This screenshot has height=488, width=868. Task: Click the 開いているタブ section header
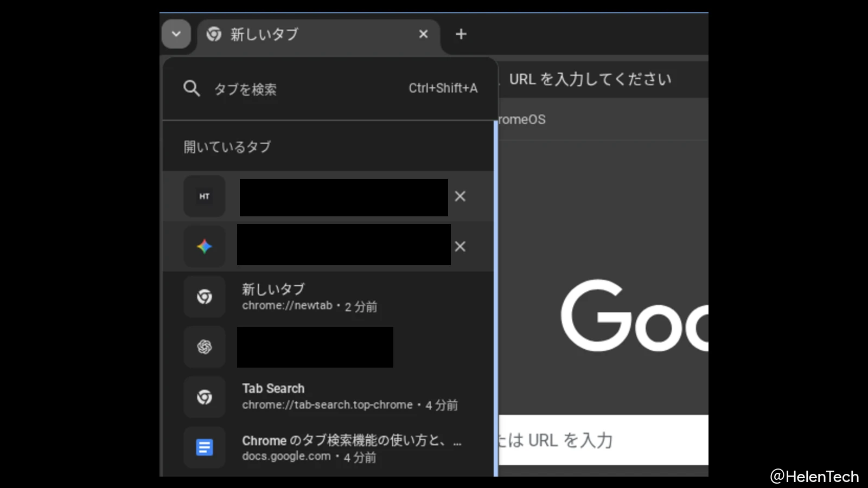click(227, 147)
